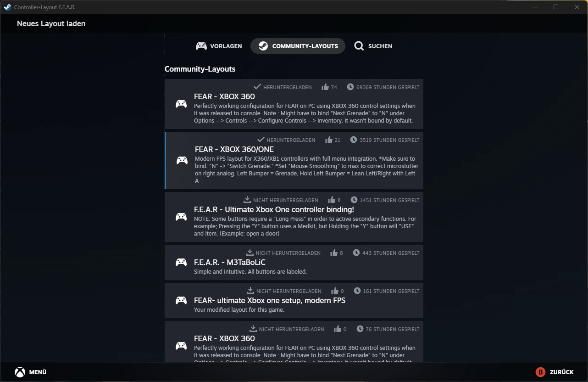The image size is (588, 382).
Task: Click 'Simple and intuitive. All buttons are labeled.'
Action: pyautogui.click(x=250, y=272)
